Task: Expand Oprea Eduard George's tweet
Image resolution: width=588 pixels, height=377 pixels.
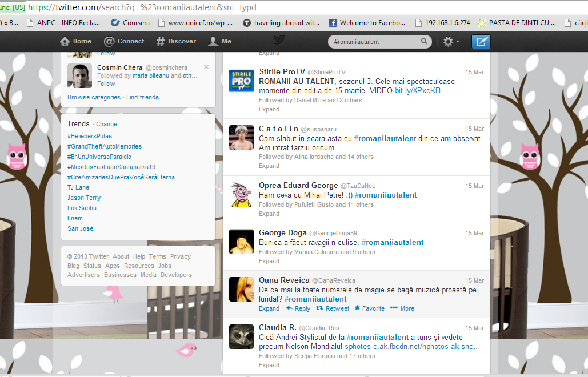Action: pos(269,214)
